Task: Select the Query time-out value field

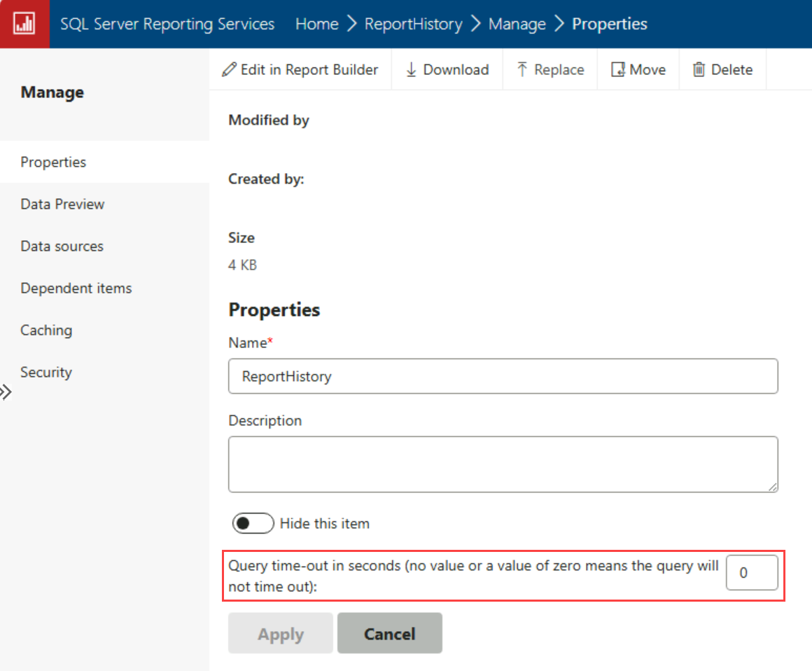Action: pos(752,572)
